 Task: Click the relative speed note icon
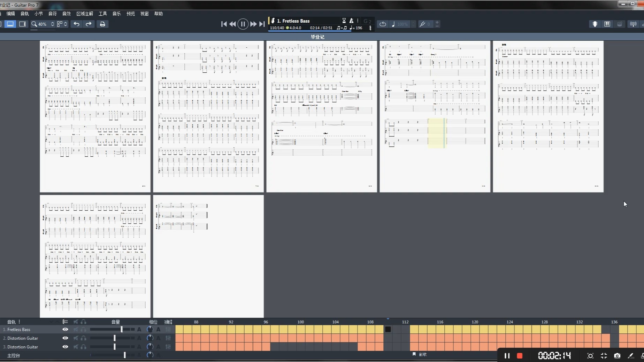393,24
